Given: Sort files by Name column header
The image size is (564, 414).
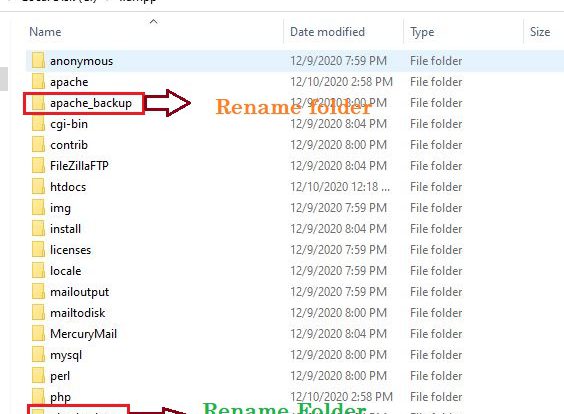Looking at the screenshot, I should click(45, 32).
